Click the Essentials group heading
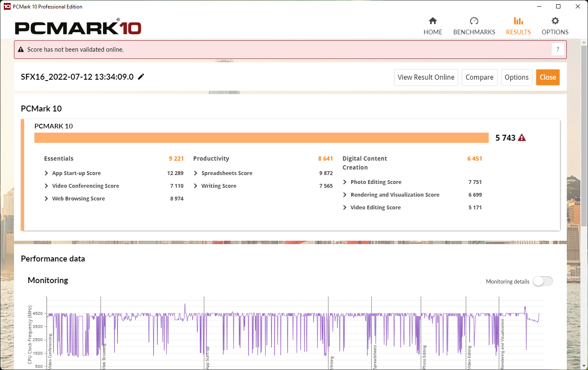The width and height of the screenshot is (588, 370). pos(59,159)
